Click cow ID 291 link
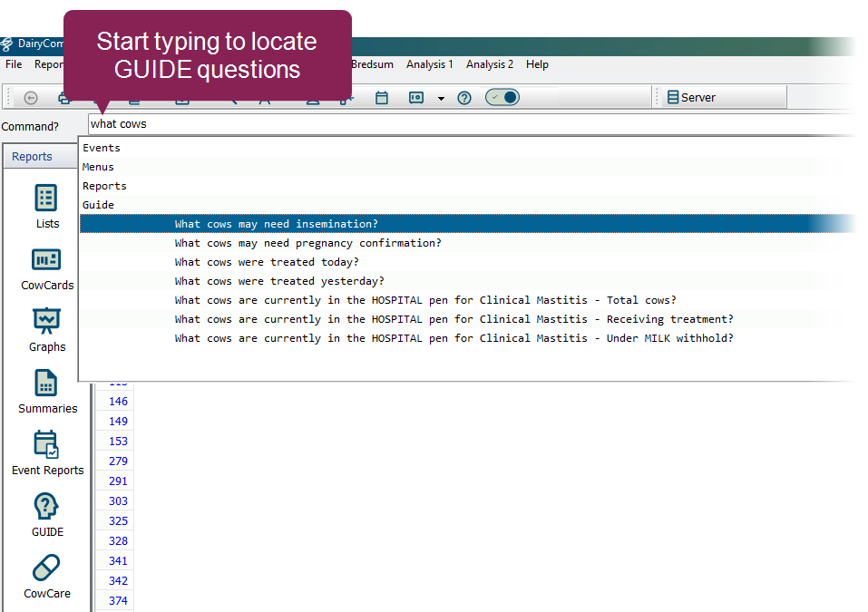Screen dimensions: 868x612 point(118,481)
